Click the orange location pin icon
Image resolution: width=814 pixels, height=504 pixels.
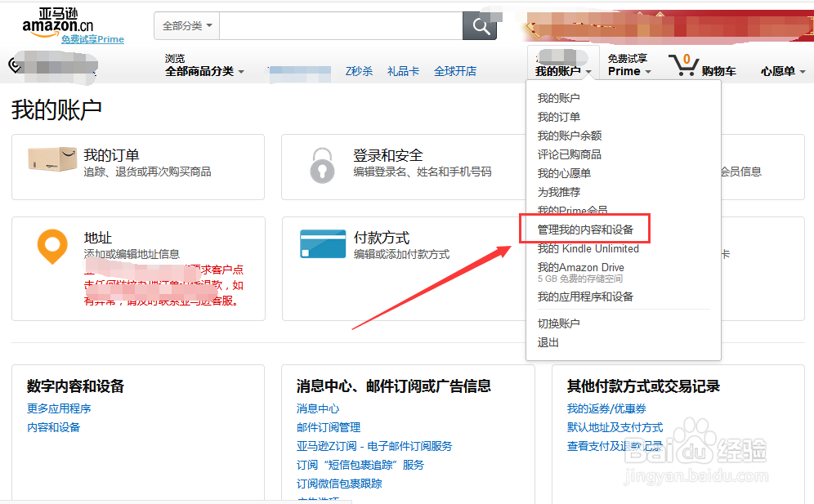tap(52, 247)
